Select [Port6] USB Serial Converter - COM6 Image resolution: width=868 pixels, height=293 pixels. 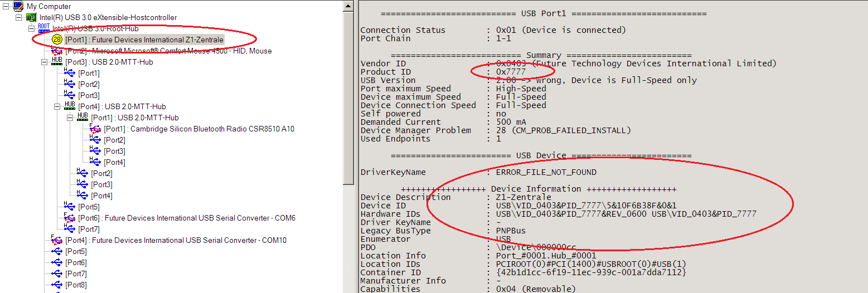pyautogui.click(x=187, y=218)
